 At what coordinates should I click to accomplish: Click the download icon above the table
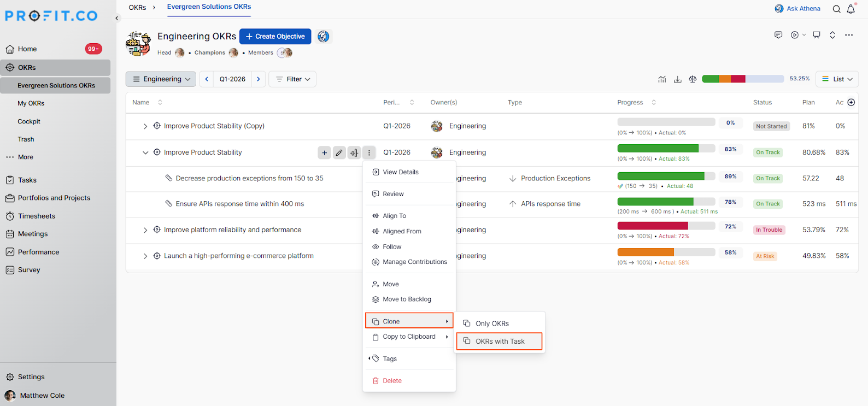tap(677, 79)
